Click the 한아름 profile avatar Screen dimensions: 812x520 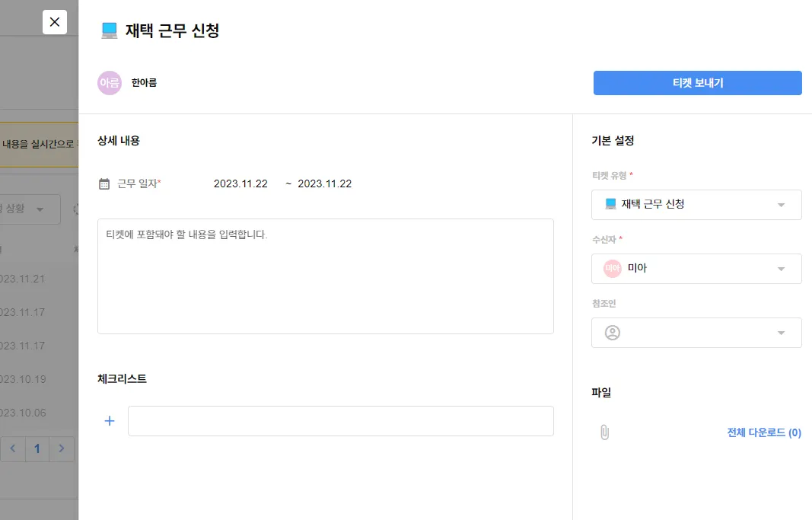[110, 83]
